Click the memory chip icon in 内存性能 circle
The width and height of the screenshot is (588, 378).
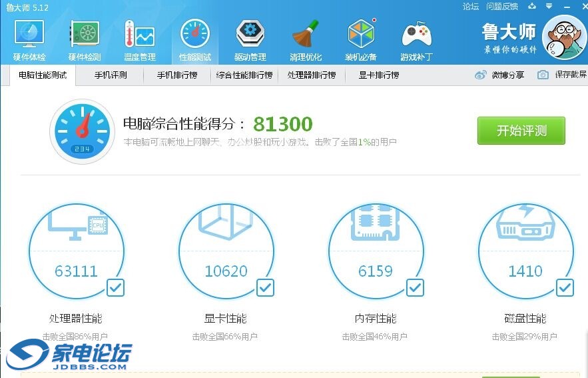(375, 222)
